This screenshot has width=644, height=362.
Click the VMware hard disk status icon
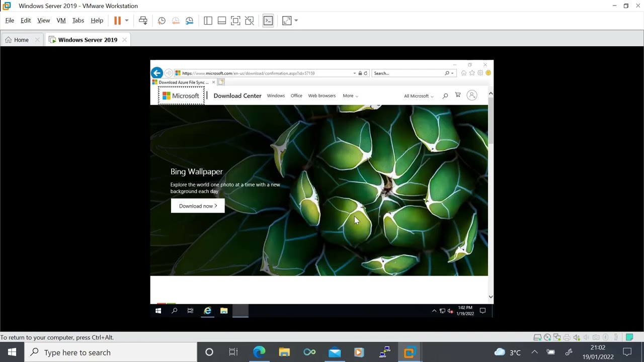coord(537,337)
